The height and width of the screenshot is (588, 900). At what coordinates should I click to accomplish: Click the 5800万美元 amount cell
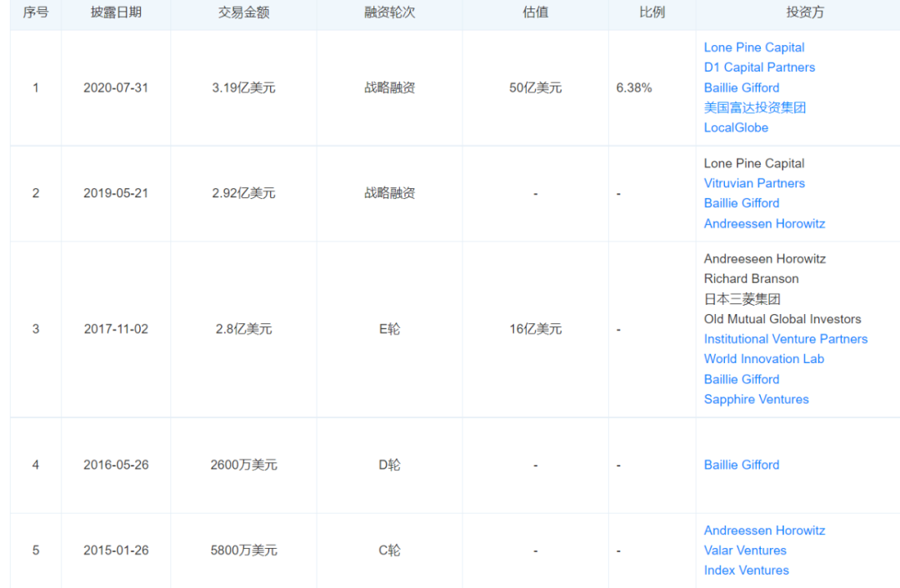[244, 551]
